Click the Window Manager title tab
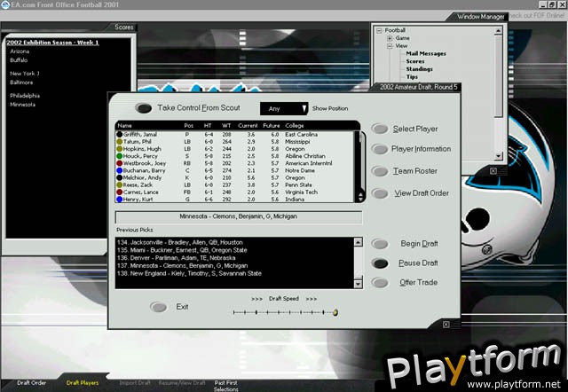The height and width of the screenshot is (392, 568). (480, 17)
